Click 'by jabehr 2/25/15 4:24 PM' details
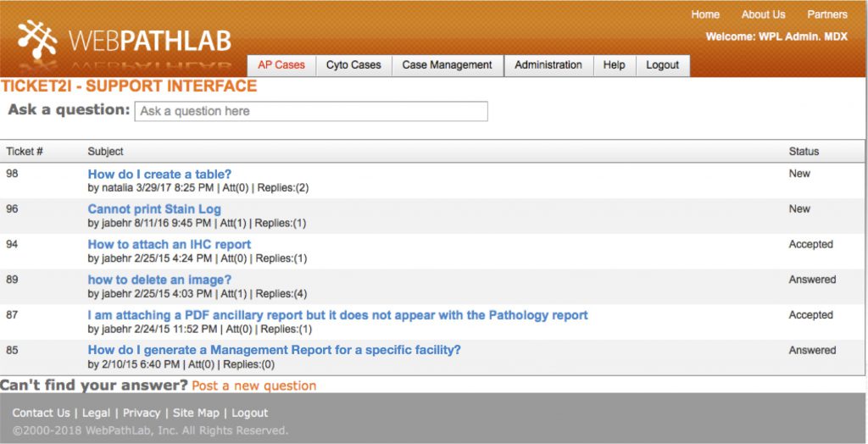Image resolution: width=868 pixels, height=444 pixels. tap(150, 258)
